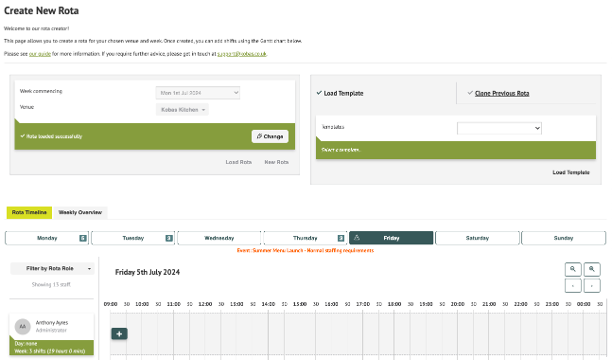Click the 18:00 time header
Viewport: 612px width, 360px height.
[394, 304]
